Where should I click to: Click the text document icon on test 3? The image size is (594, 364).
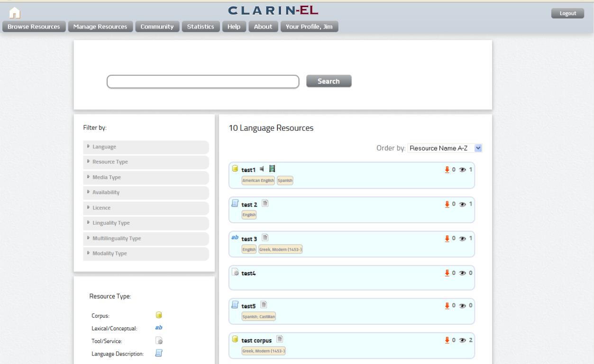[x=265, y=237]
